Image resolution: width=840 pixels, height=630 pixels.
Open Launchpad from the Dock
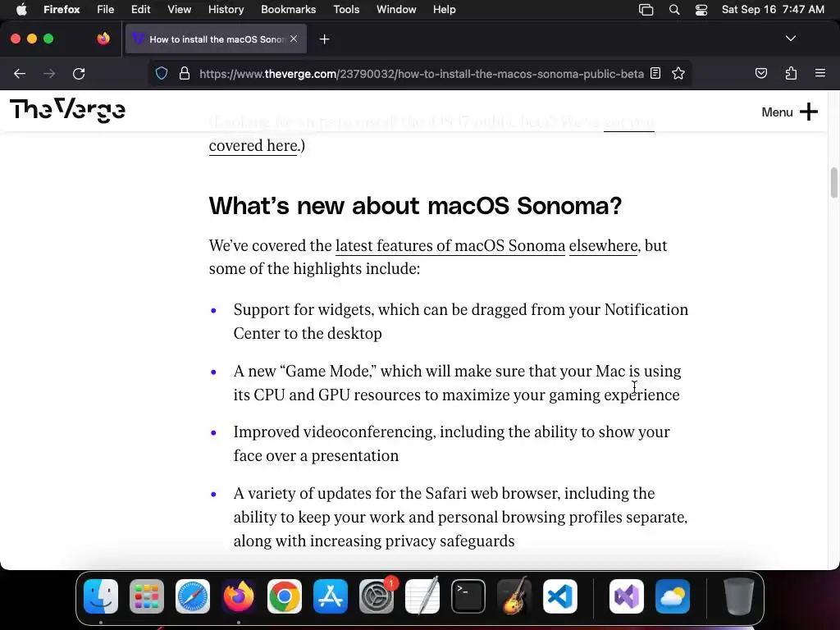(x=147, y=596)
